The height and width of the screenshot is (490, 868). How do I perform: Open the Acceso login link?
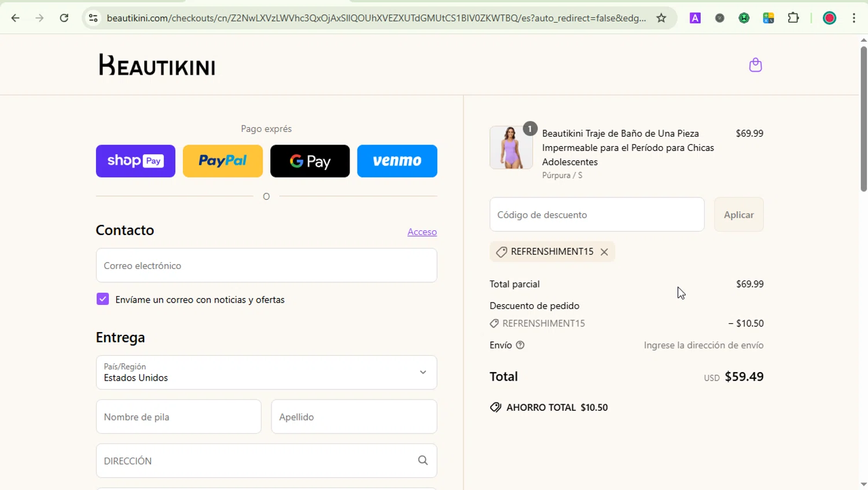pos(422,232)
